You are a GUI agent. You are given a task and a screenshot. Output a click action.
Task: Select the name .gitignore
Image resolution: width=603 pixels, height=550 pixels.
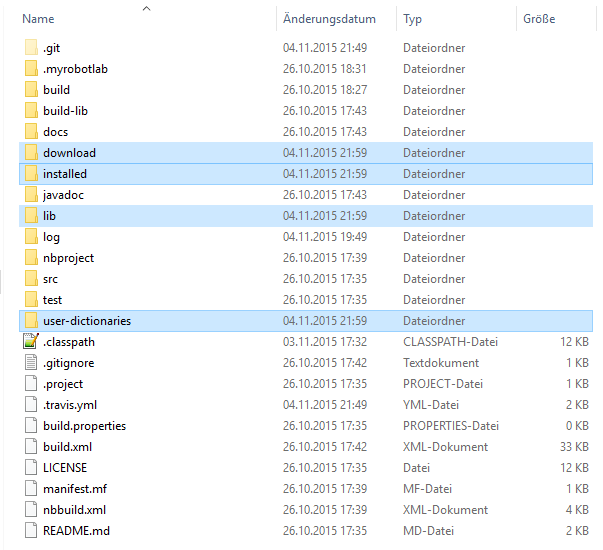(x=68, y=363)
